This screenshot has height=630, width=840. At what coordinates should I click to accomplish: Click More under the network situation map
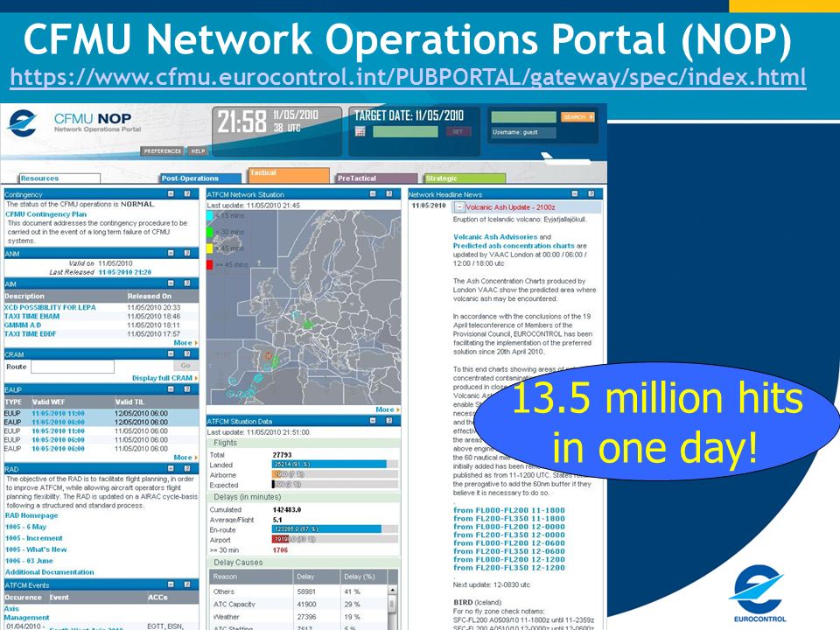(x=388, y=409)
